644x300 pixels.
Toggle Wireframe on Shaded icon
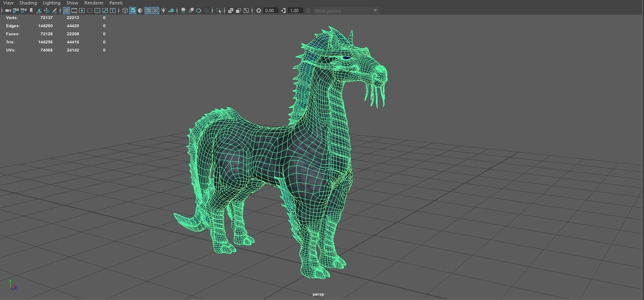coord(148,11)
